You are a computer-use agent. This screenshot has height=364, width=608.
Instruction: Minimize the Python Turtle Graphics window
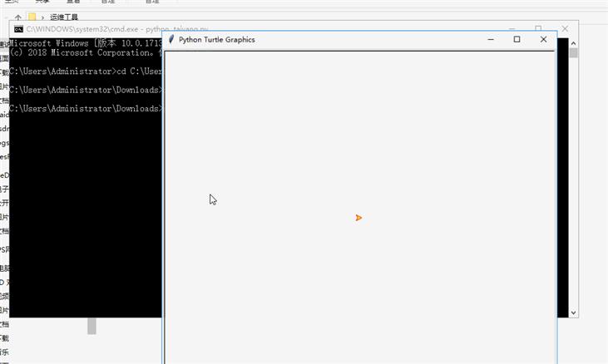pyautogui.click(x=491, y=39)
